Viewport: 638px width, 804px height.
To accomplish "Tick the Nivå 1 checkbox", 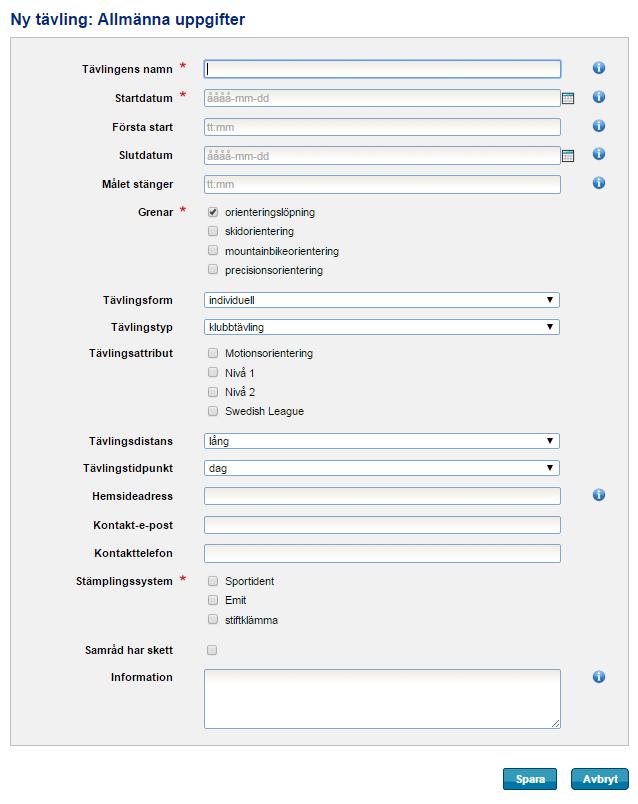I will (213, 372).
